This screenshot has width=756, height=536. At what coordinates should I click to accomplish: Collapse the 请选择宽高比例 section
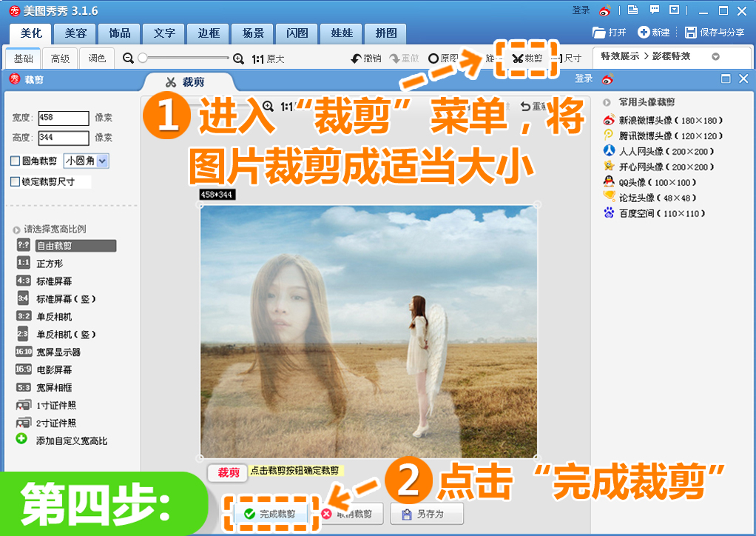click(x=17, y=230)
